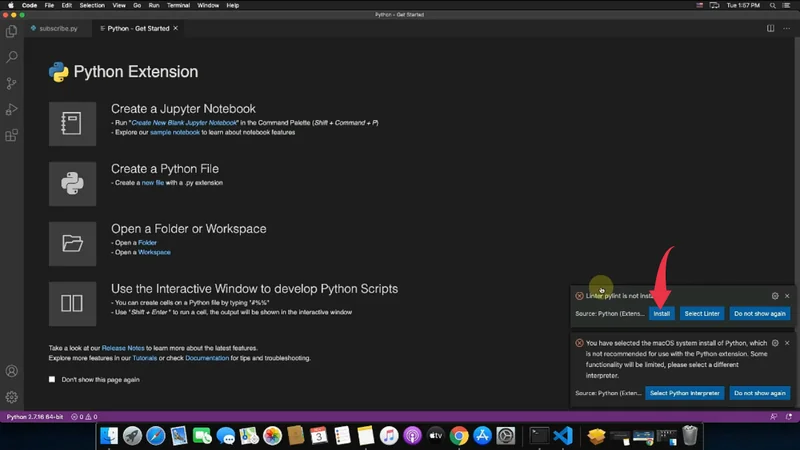Screen dimensions: 800x450
Task: Open editor More Actions ellipsis menu
Action: pos(787,28)
